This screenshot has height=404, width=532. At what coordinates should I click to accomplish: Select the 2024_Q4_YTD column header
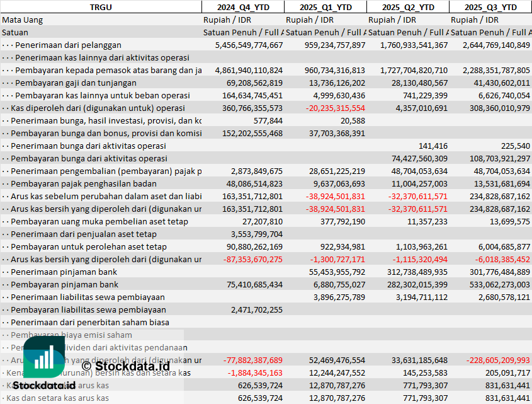point(243,7)
